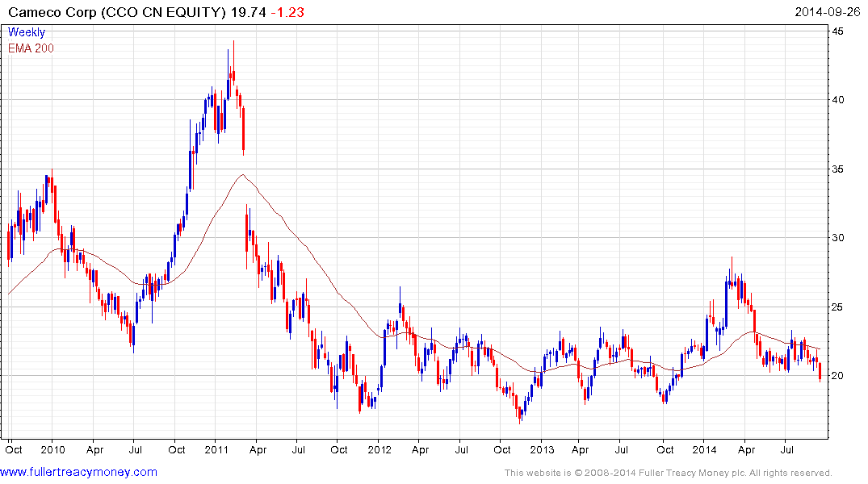Click the 'EMA 200' legend label

tap(31, 48)
